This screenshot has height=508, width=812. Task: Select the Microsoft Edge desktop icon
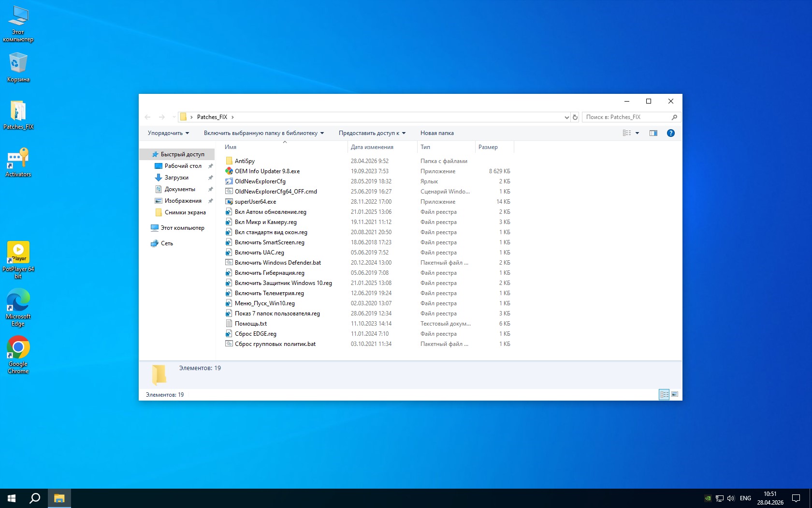pyautogui.click(x=18, y=307)
